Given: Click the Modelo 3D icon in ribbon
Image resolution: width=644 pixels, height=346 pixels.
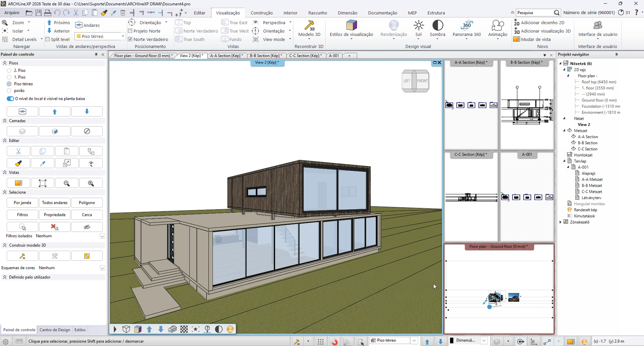Looking at the screenshot, I should pos(309,25).
